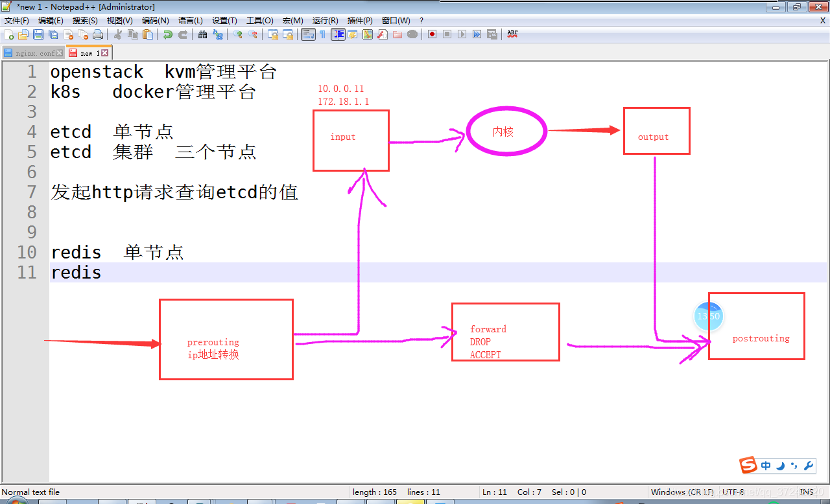The width and height of the screenshot is (830, 504).
Task: Open the 窗口(W) menu
Action: coord(396,21)
